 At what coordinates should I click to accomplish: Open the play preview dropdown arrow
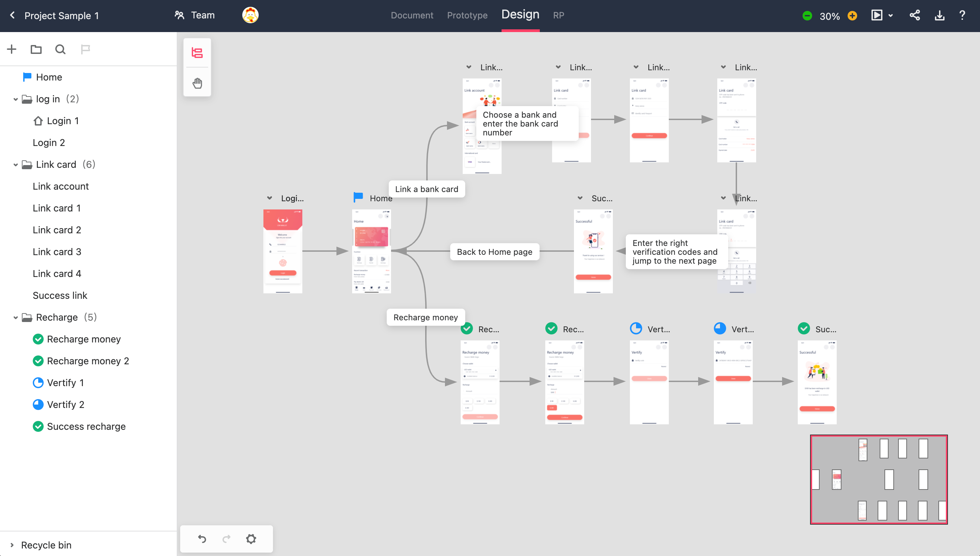coord(891,16)
